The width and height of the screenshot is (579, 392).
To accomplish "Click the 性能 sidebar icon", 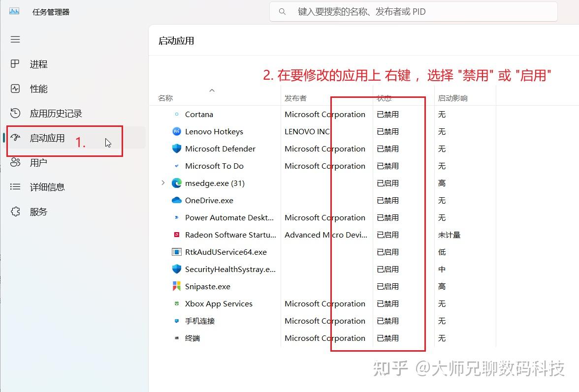I will click(x=15, y=89).
